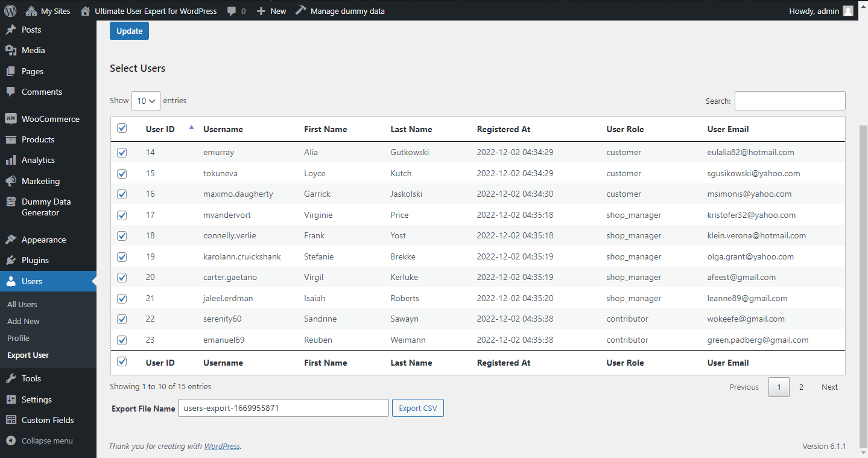
Task: Go to page 2 of users
Action: coord(801,387)
